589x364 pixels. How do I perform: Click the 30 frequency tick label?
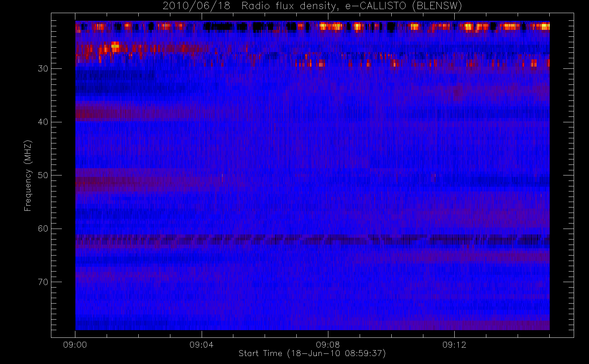(x=43, y=68)
